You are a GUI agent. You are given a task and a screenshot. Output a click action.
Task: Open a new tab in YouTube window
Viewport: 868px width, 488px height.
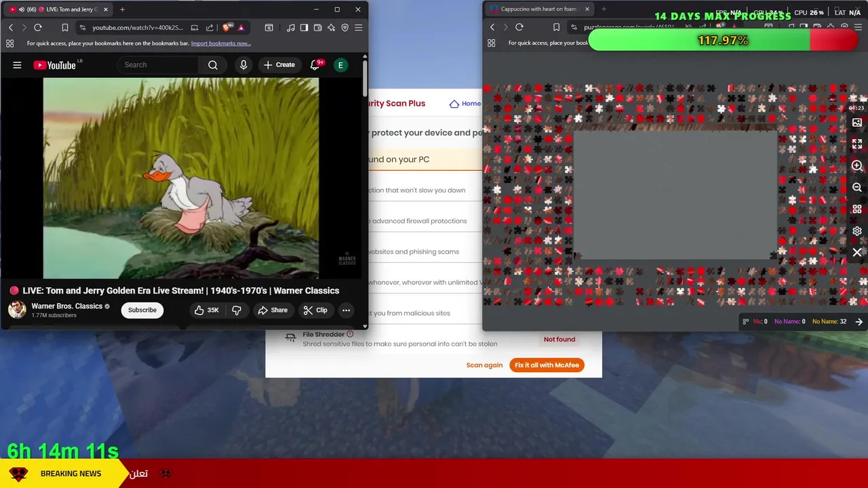(122, 9)
